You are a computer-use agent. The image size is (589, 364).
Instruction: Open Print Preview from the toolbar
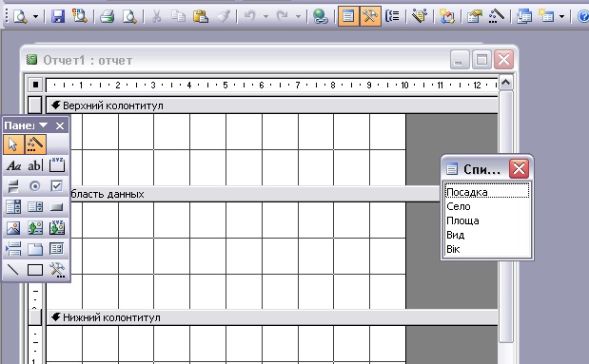coord(129,16)
